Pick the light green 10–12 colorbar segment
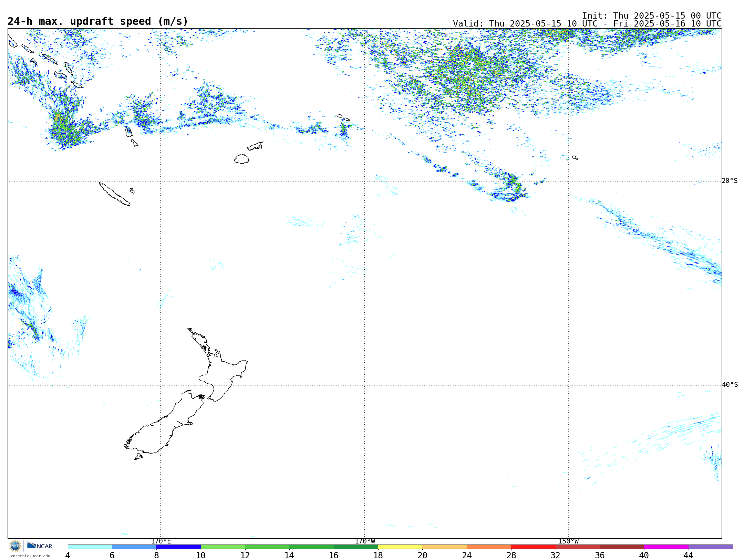 (x=223, y=547)
